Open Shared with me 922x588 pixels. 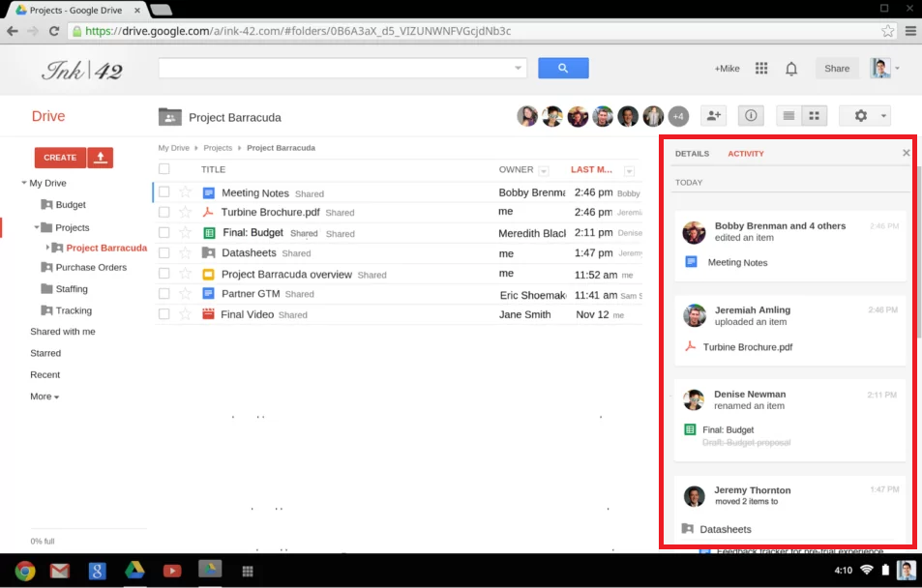click(x=63, y=332)
